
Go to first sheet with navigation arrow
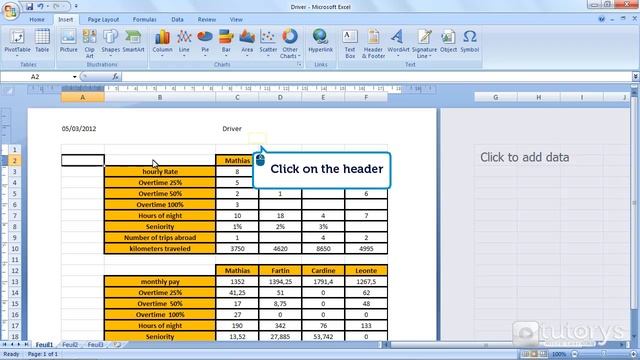click(4, 345)
